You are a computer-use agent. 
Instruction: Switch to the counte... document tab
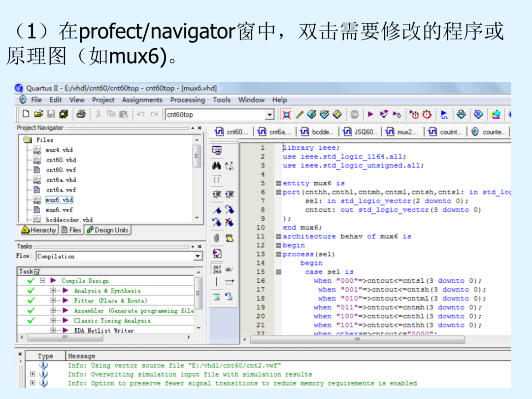(x=489, y=132)
